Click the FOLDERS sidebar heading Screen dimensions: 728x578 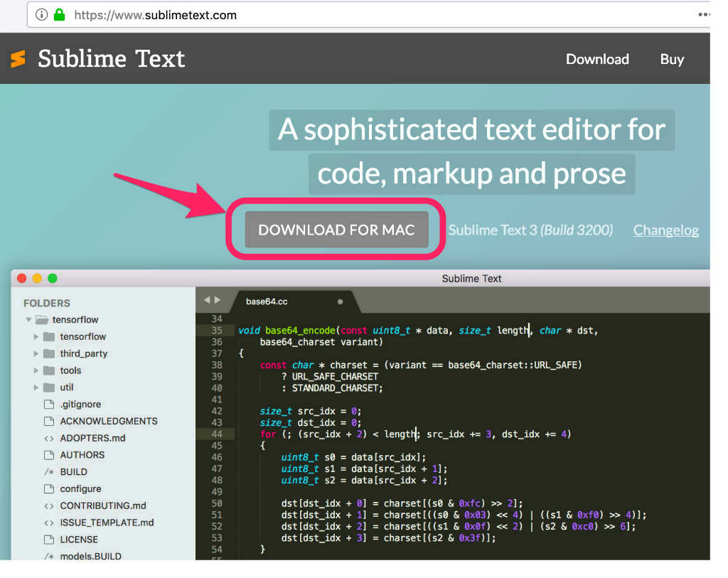pos(47,303)
